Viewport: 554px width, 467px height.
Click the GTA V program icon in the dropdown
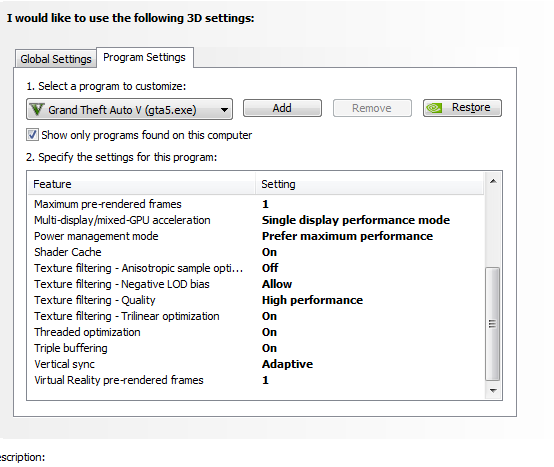pyautogui.click(x=37, y=110)
